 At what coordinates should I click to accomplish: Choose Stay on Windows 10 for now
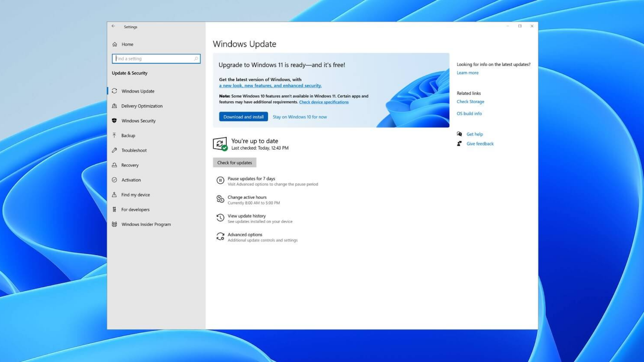pos(300,117)
